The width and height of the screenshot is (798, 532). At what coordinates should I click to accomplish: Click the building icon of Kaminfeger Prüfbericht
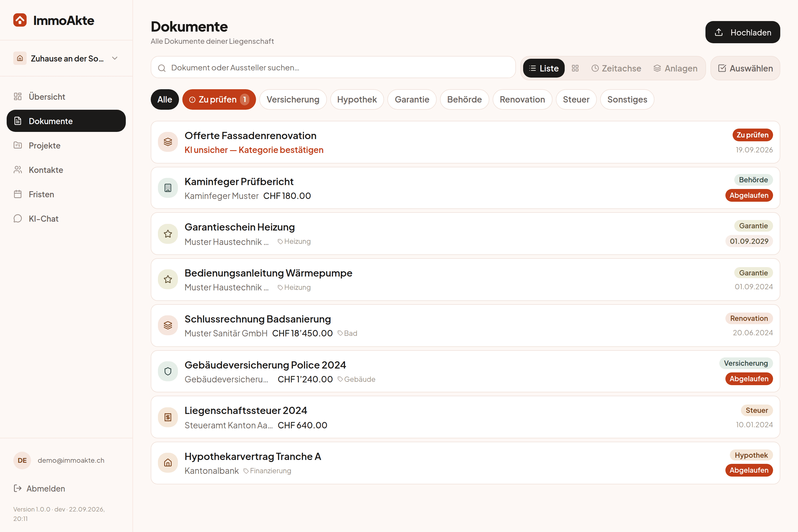(168, 188)
